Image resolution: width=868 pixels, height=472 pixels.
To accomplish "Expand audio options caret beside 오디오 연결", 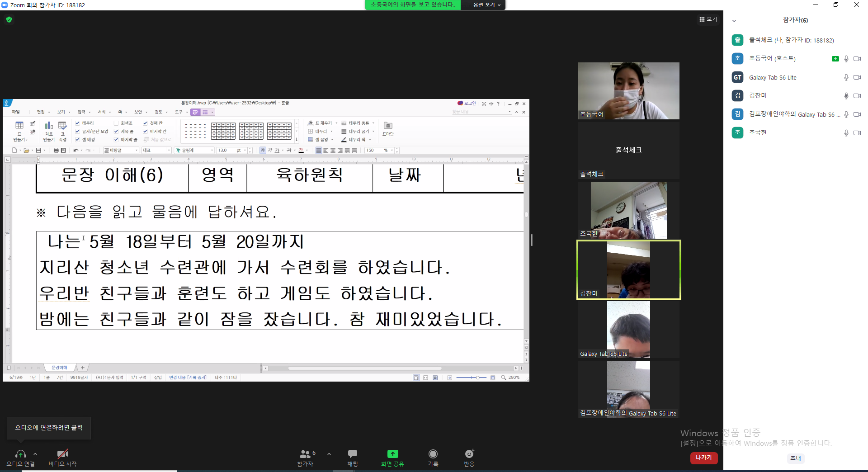I will (35, 454).
